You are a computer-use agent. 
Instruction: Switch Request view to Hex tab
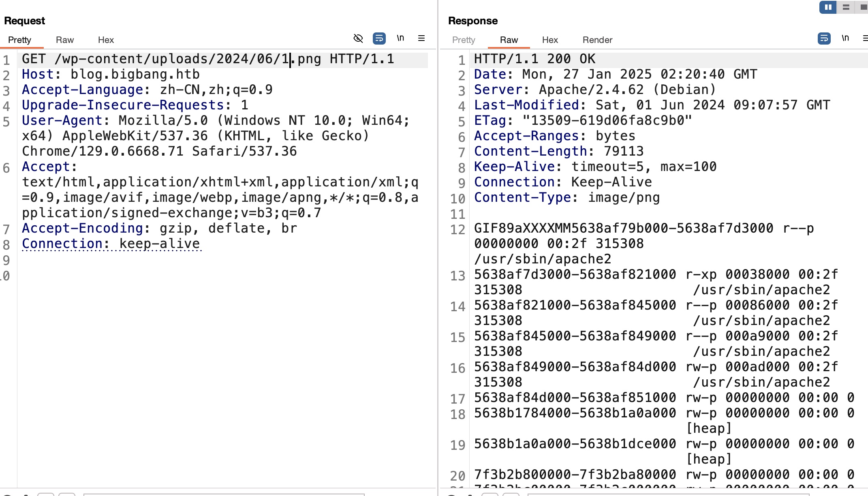[x=106, y=40]
